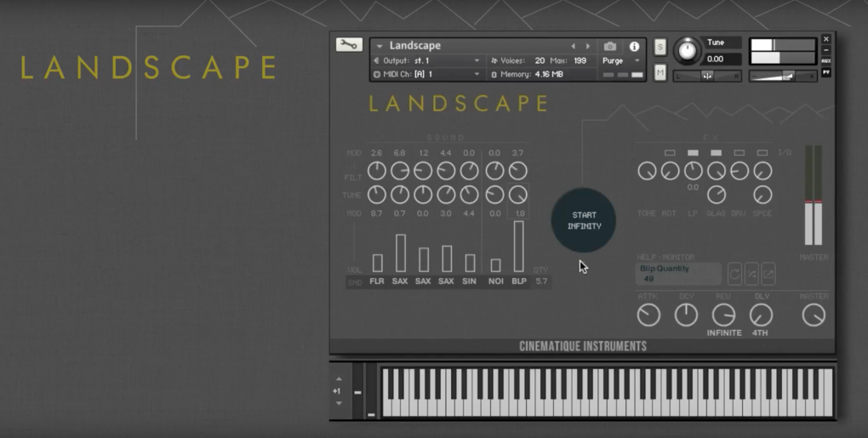The width and height of the screenshot is (868, 438).
Task: Click the DCY envelope knob
Action: pyautogui.click(x=686, y=316)
